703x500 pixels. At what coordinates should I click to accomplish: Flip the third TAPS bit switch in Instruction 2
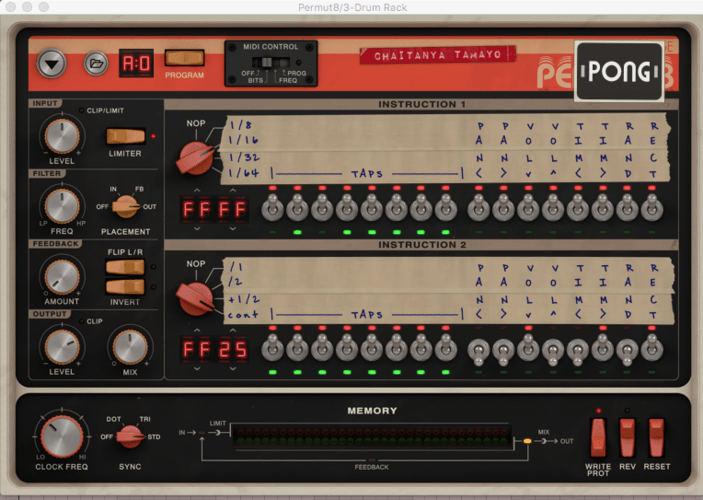coord(322,348)
